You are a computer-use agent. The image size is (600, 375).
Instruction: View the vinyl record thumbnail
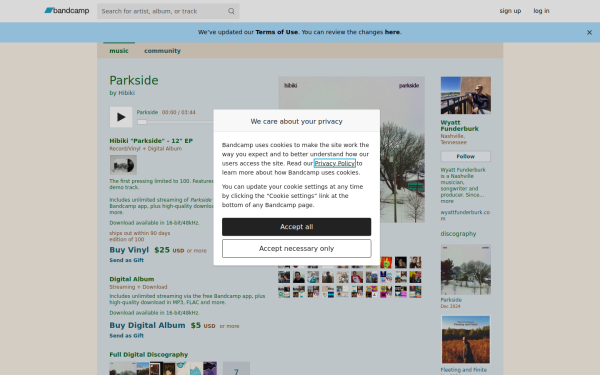point(123,165)
